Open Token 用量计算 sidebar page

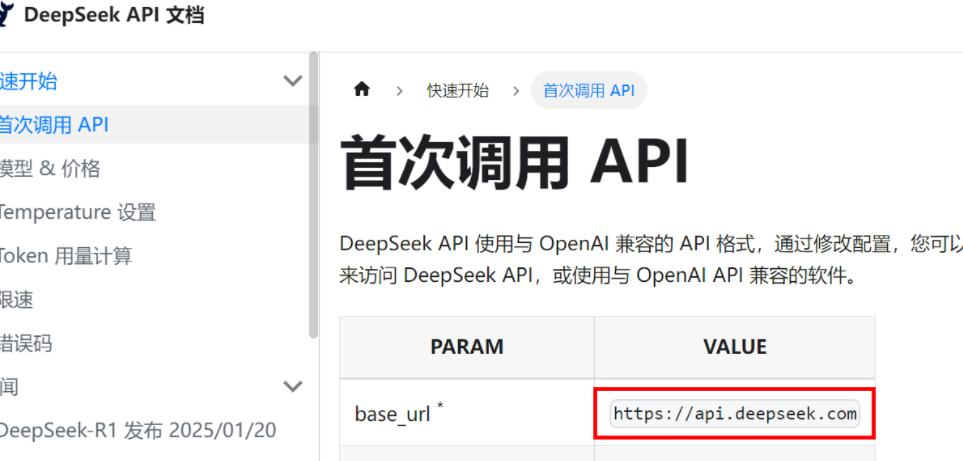point(66,256)
